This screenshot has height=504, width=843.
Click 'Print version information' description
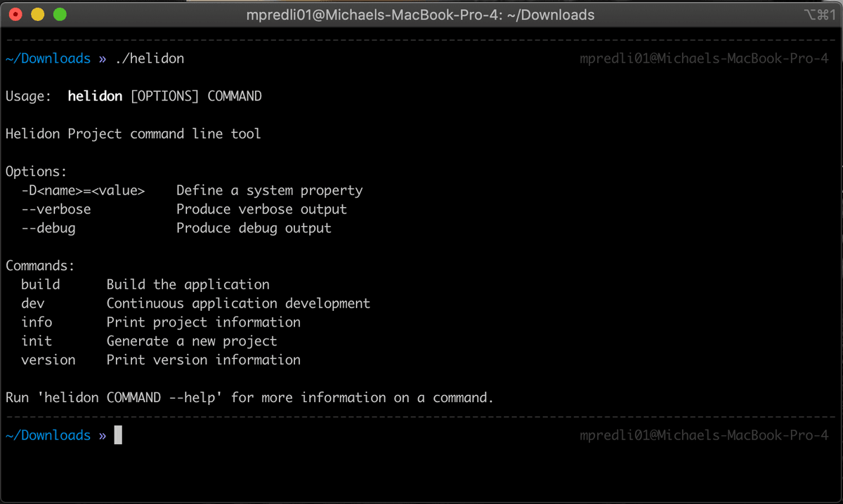[x=204, y=360]
